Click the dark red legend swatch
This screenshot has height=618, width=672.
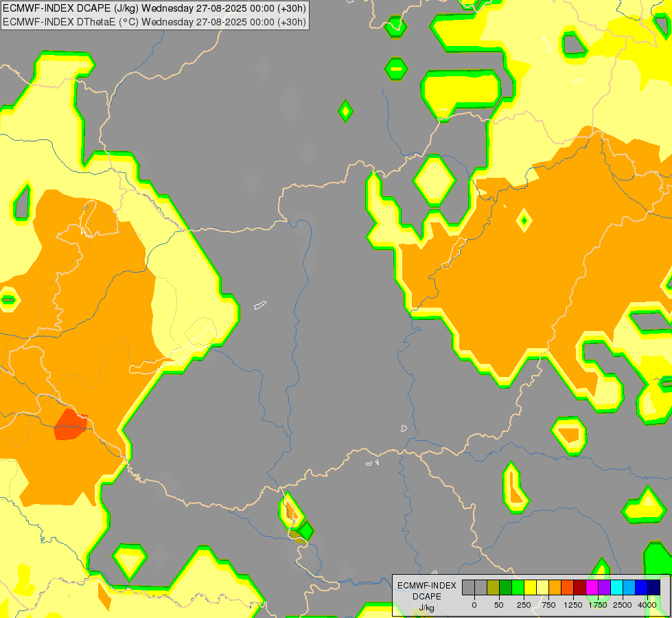pos(579,587)
